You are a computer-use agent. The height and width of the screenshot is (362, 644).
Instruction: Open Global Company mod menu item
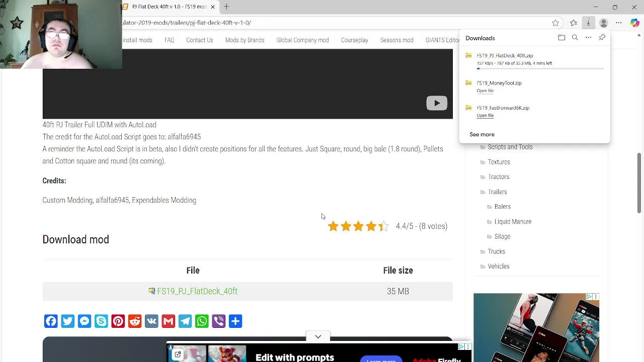[302, 40]
